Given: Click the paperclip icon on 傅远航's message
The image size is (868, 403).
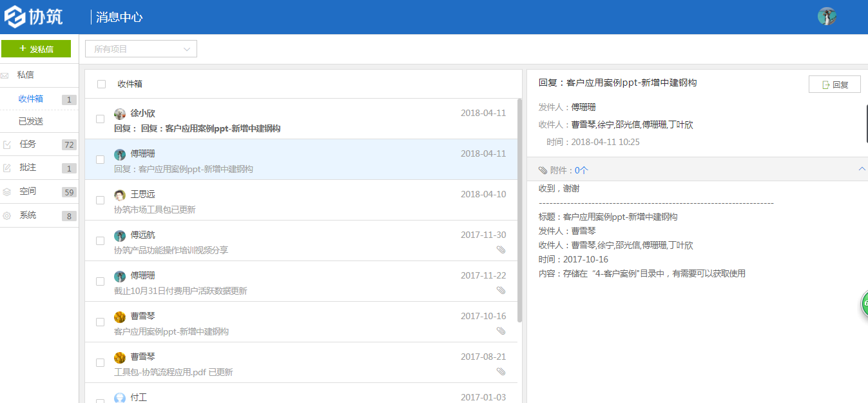Looking at the screenshot, I should (501, 250).
